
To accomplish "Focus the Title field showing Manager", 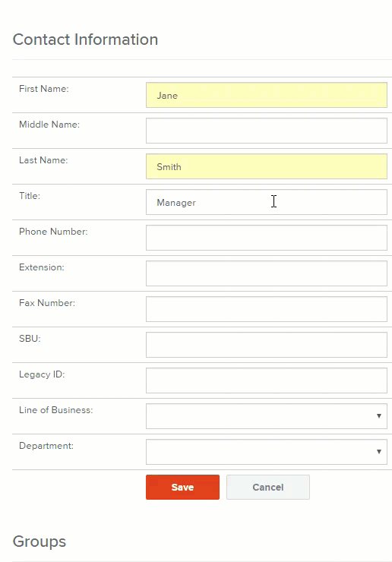I will pos(267,202).
